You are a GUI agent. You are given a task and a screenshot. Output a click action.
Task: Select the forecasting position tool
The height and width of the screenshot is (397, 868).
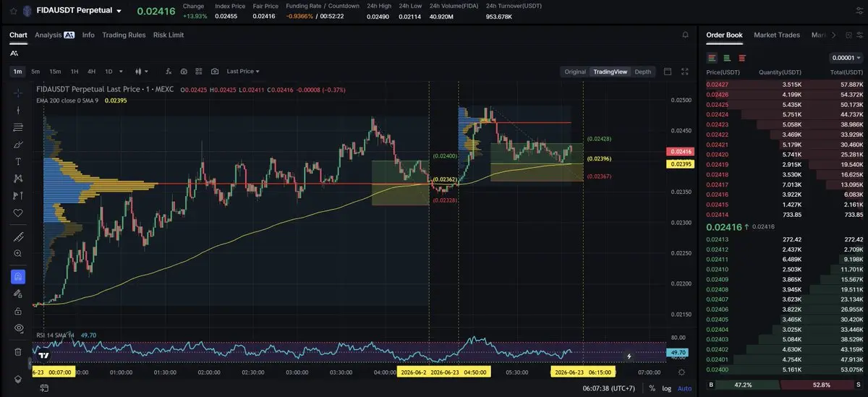pos(18,195)
